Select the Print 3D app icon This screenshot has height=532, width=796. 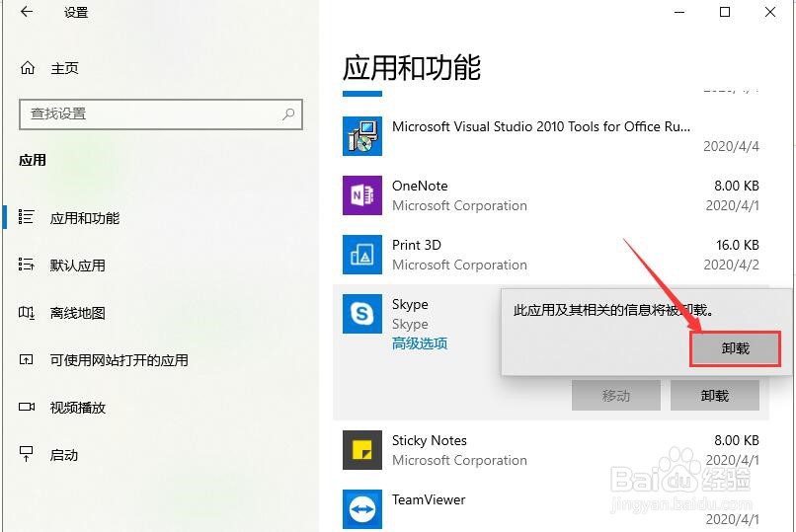coord(362,255)
